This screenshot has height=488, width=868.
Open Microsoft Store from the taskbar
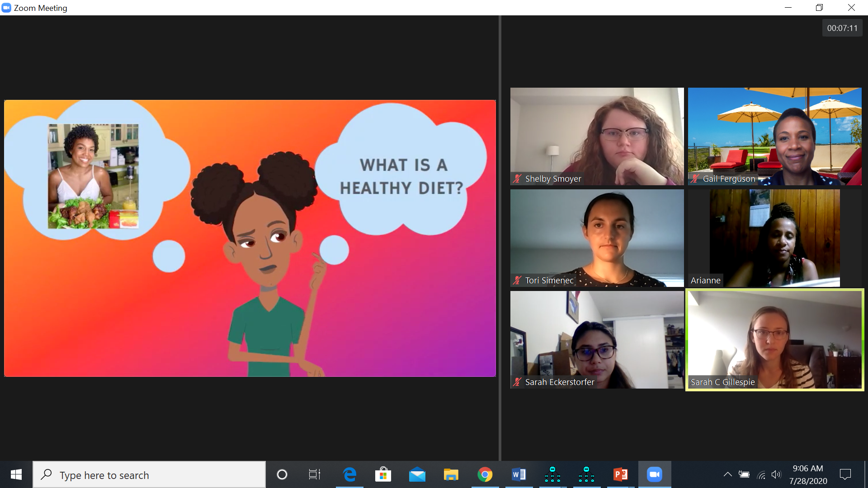[x=383, y=474]
